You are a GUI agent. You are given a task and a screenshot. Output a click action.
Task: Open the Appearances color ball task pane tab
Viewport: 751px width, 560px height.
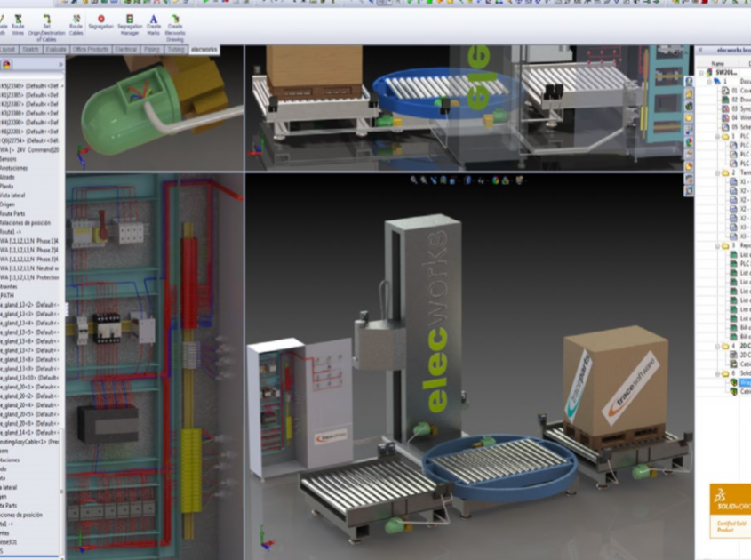pyautogui.click(x=689, y=142)
